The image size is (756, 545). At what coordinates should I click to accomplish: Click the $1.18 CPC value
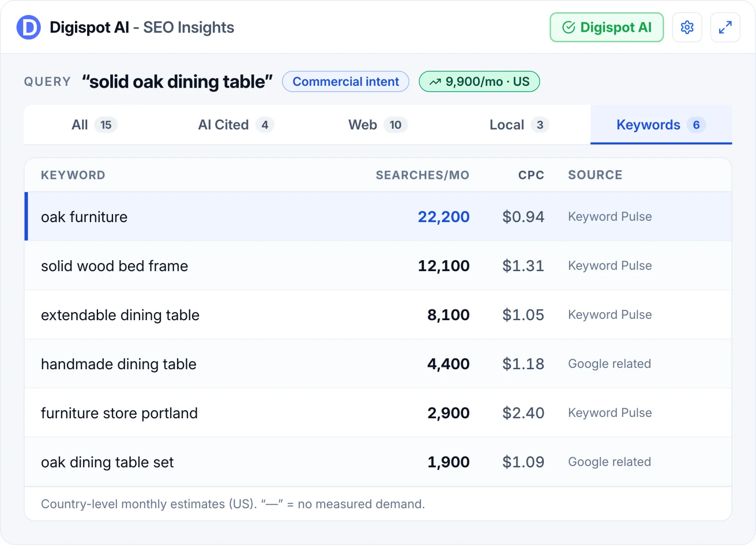[x=523, y=364]
